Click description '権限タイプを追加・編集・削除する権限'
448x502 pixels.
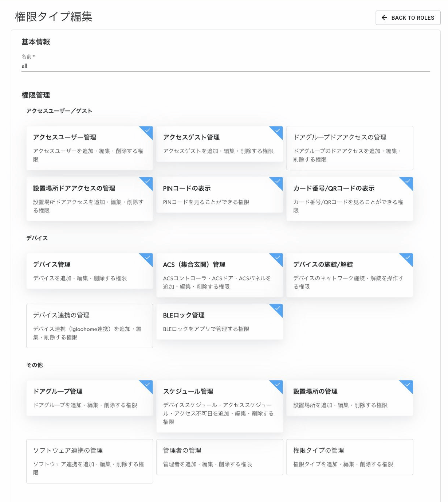343,464
